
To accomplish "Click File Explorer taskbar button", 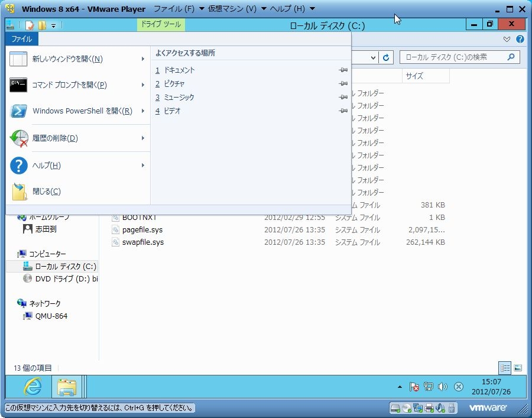I will (67, 387).
